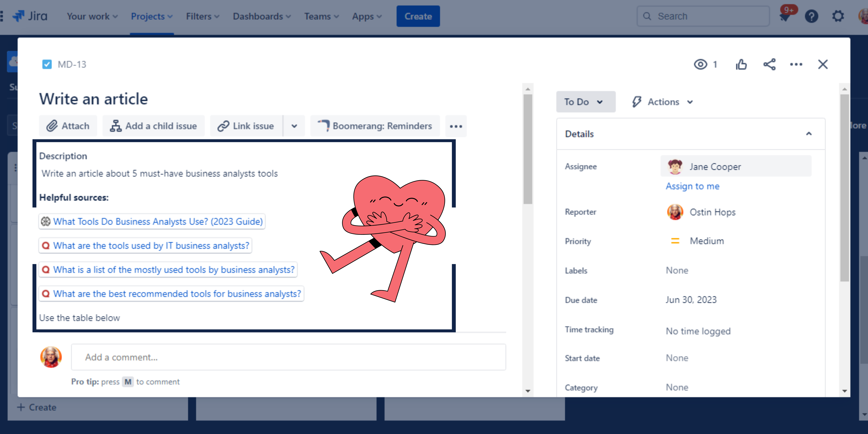Viewport: 868px width, 434px height.
Task: Open the Teams menu
Action: click(x=321, y=16)
